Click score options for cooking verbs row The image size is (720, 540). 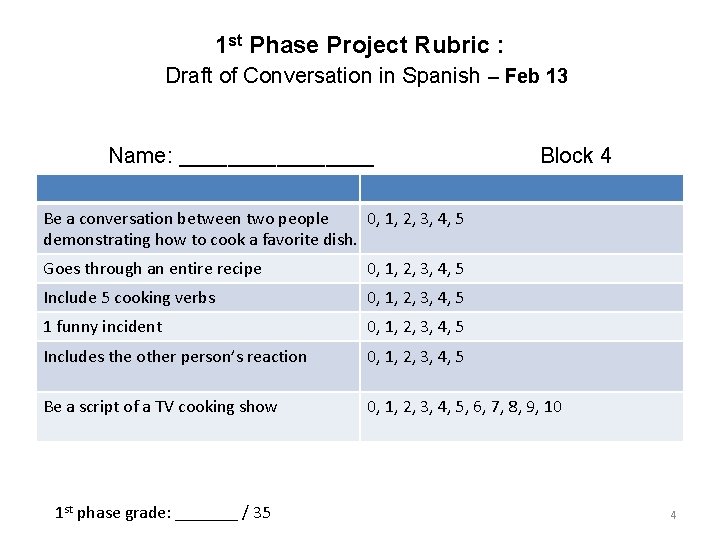(415, 297)
